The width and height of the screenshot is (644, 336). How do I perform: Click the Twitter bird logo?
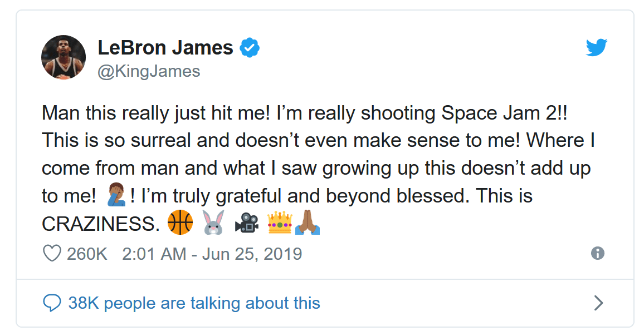pyautogui.click(x=597, y=48)
